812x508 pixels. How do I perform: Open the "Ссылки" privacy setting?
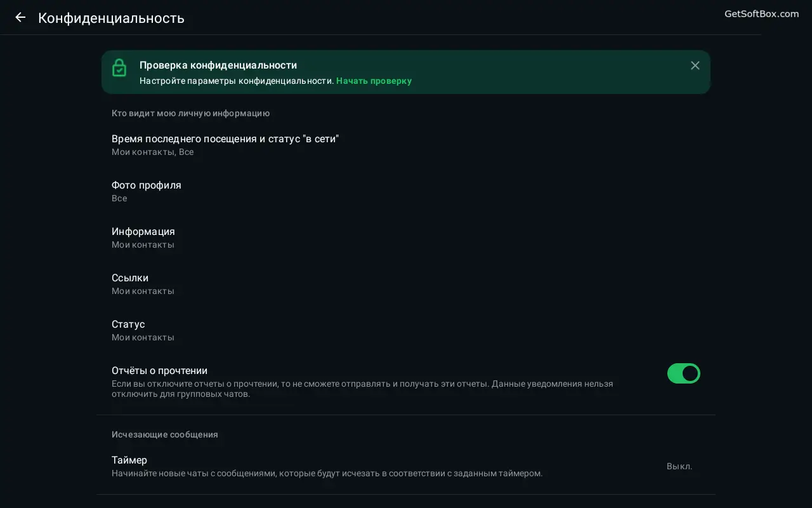130,278
